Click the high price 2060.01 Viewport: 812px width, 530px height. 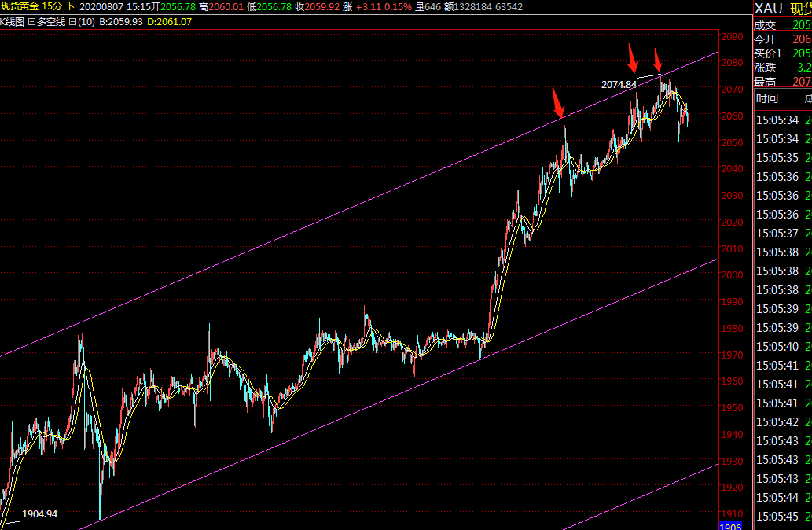(x=226, y=7)
